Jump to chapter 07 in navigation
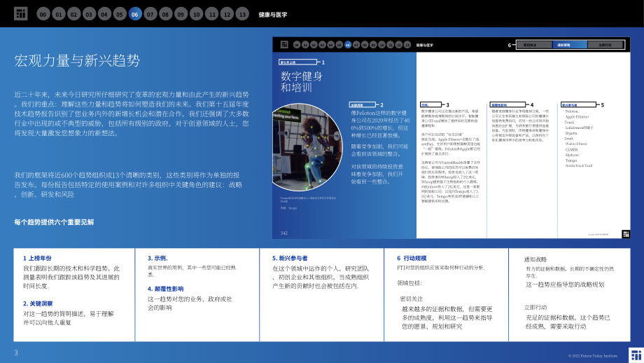The image size is (644, 363). coord(150,15)
